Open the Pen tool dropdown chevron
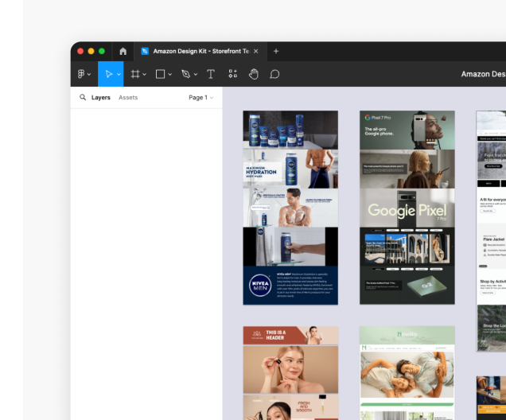Screen dimensions: 506x420 [x=196, y=75]
